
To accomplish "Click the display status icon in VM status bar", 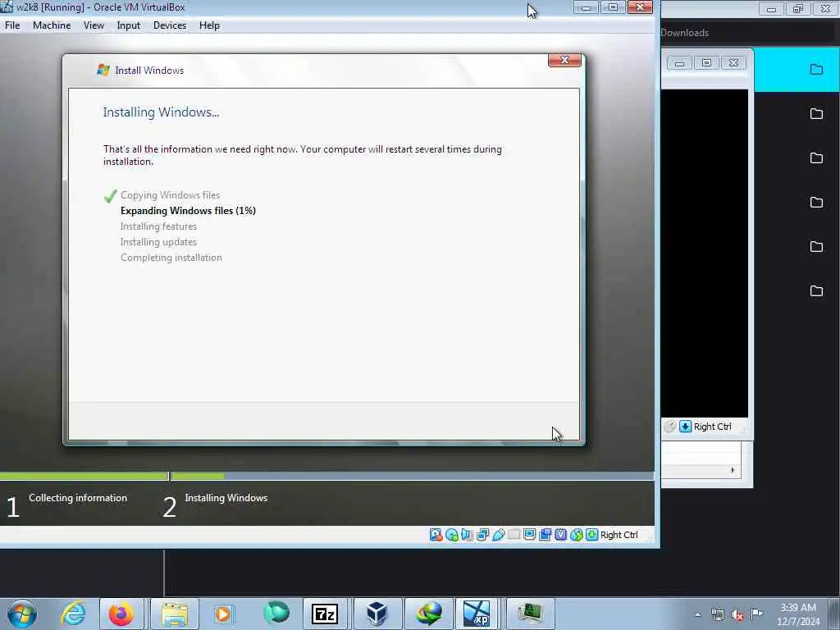I will pyautogui.click(x=529, y=535).
